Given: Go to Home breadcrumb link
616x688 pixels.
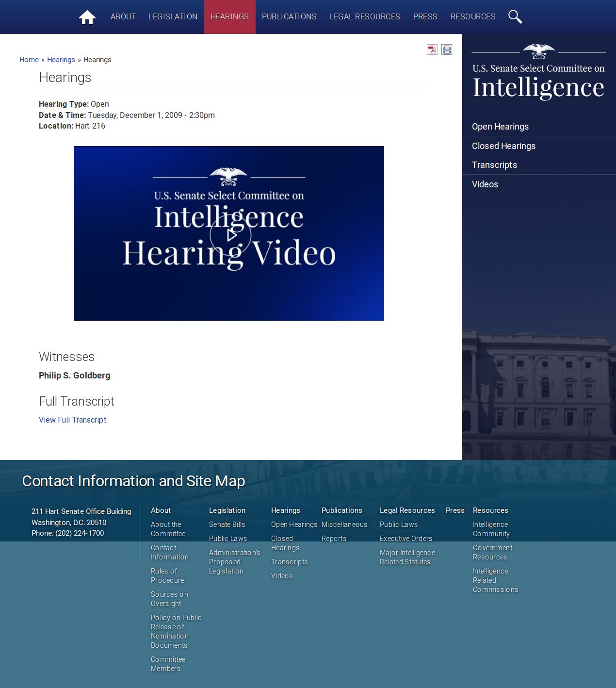Looking at the screenshot, I should point(29,60).
